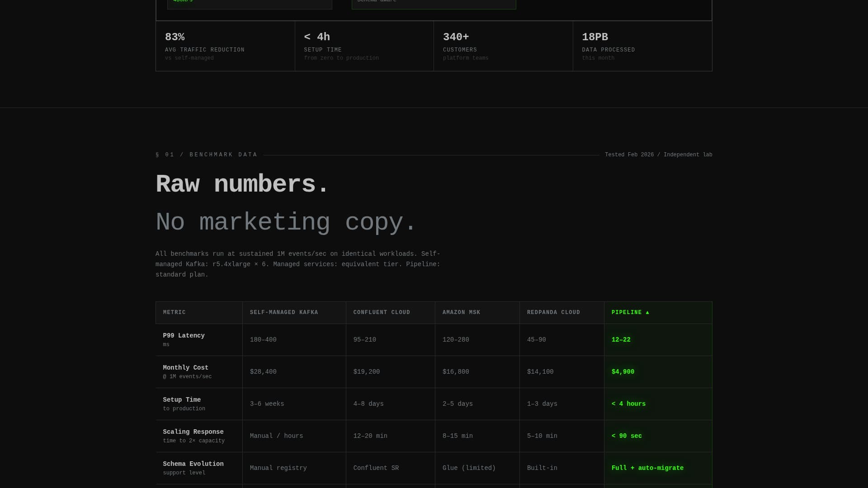The image size is (868, 488).
Task: Click the '< 4 hours' Pipeline cell
Action: tap(658, 404)
